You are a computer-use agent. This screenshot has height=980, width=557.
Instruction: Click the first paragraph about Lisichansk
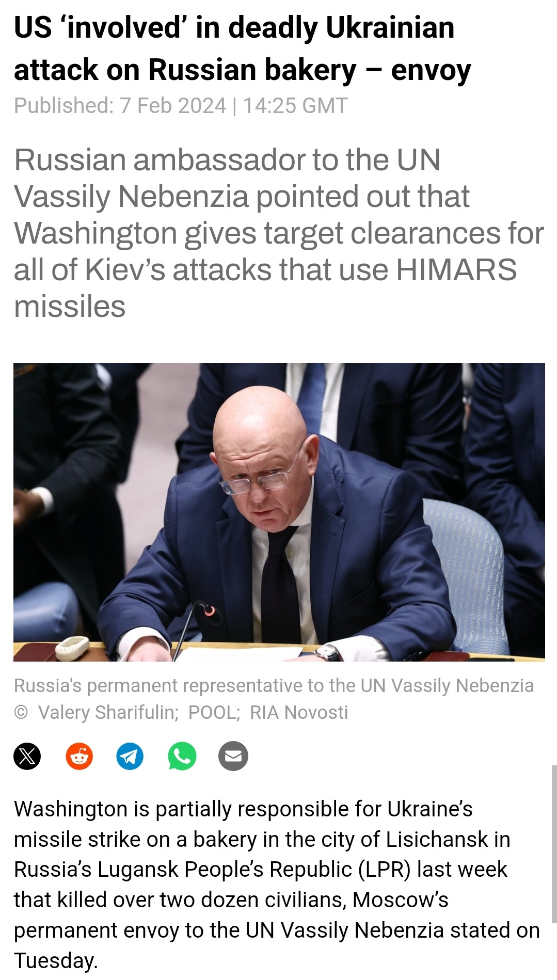tap(277, 885)
